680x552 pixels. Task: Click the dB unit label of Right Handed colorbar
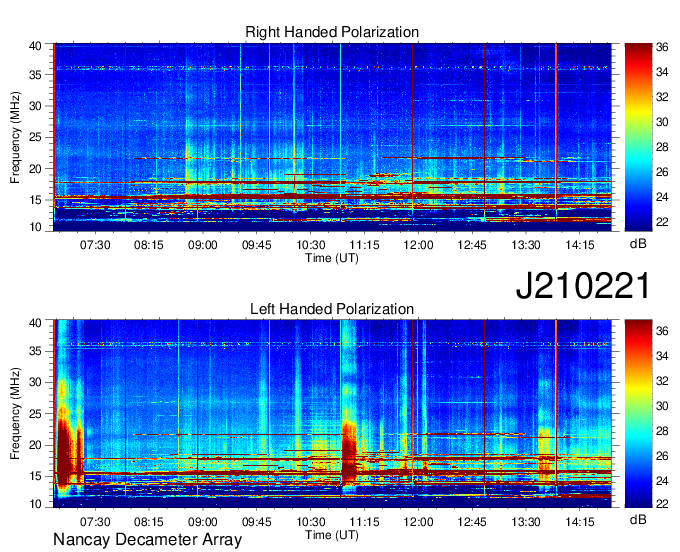pyautogui.click(x=638, y=244)
